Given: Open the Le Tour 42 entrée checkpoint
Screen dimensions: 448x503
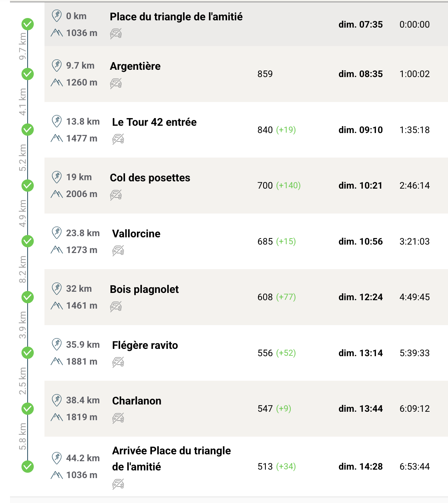Looking at the screenshot, I should (x=154, y=122).
